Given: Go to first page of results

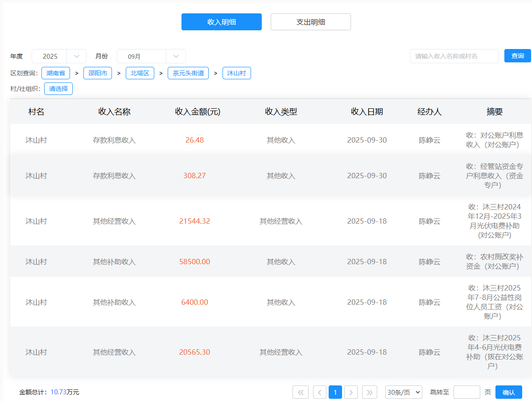Looking at the screenshot, I should coord(300,392).
